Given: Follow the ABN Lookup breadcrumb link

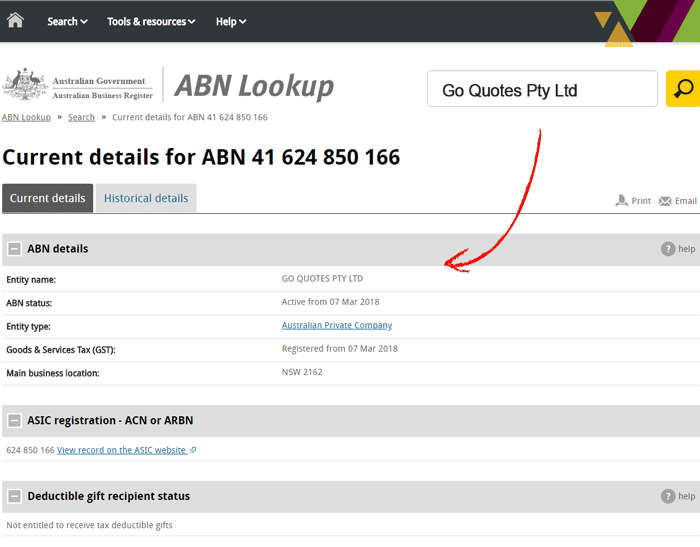Looking at the screenshot, I should point(26,117).
